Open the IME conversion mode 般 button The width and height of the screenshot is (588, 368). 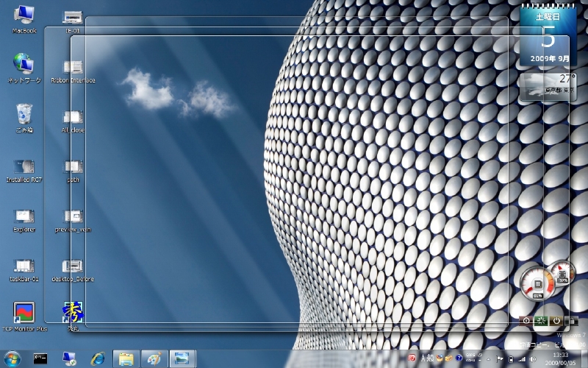tap(430, 358)
